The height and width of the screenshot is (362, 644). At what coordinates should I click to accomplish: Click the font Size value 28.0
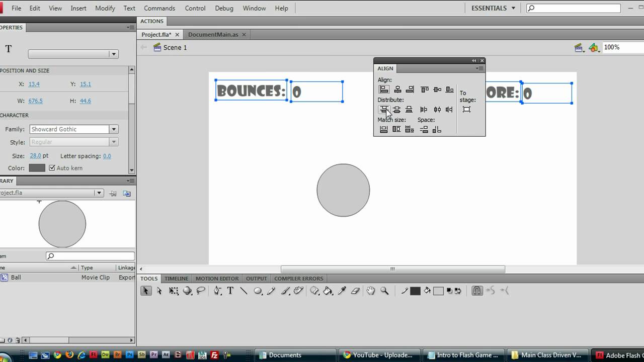click(x=36, y=156)
